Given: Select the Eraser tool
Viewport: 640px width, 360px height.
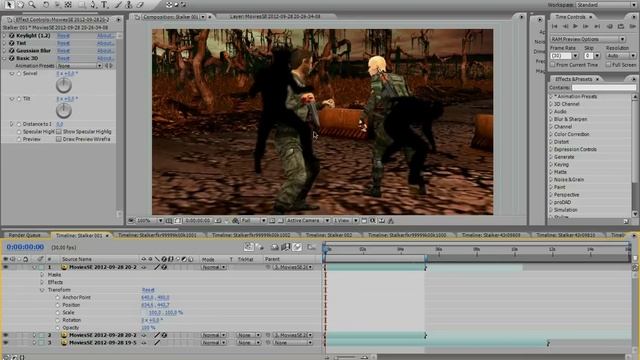Looking at the screenshot, I should tap(140, 4).
